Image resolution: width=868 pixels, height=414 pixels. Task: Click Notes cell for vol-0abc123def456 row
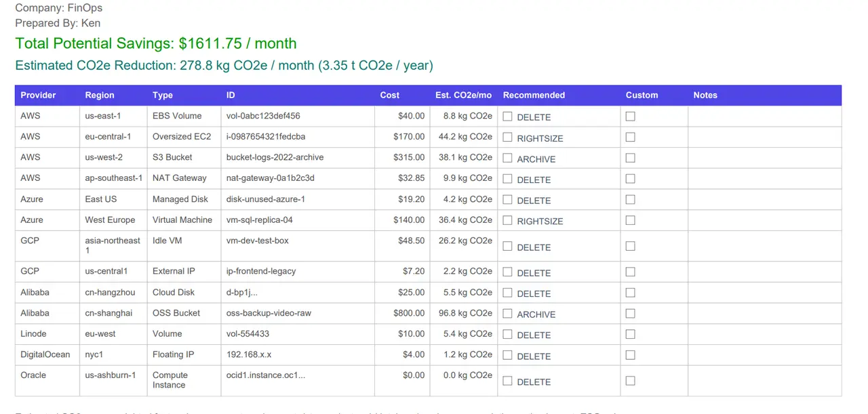coord(765,116)
